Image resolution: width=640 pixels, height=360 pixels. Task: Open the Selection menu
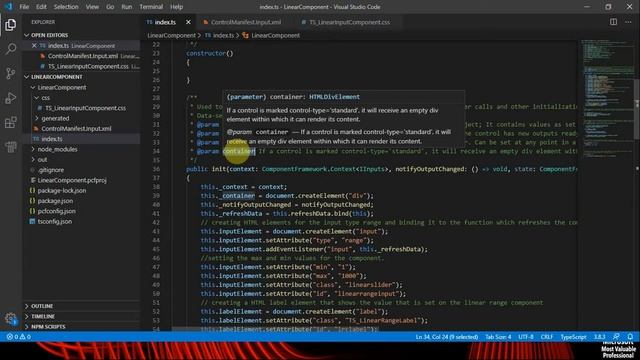click(66, 7)
